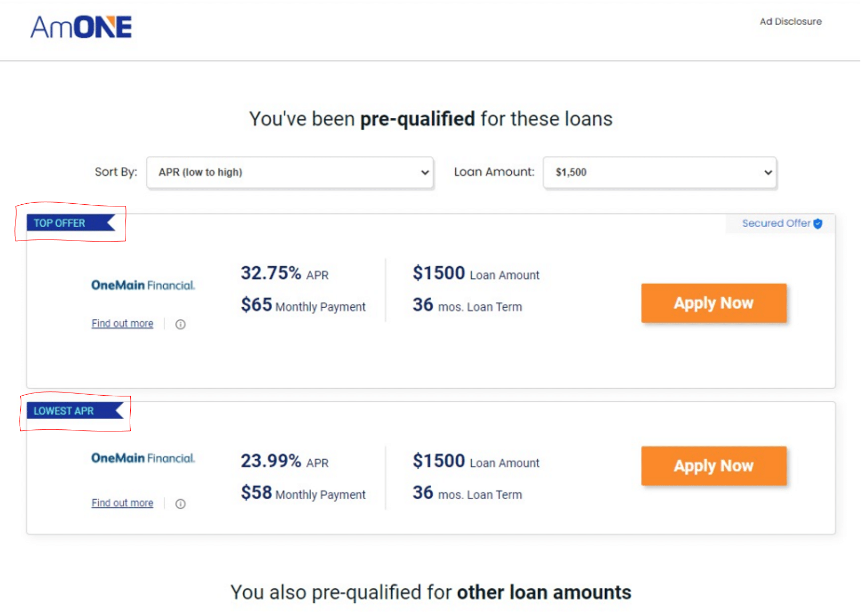
Task: Apply Now for the 23.99% APR loan
Action: click(x=714, y=466)
